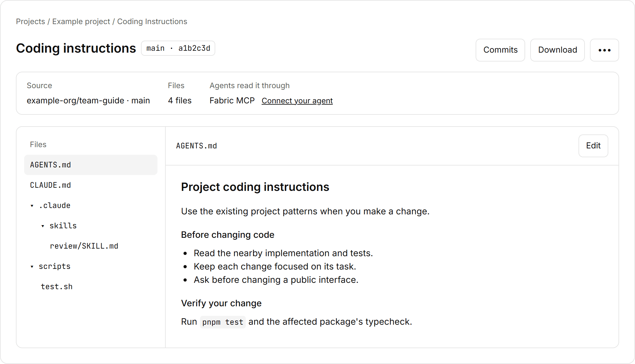
Task: Click the scripts folder name
Action: pos(55,266)
